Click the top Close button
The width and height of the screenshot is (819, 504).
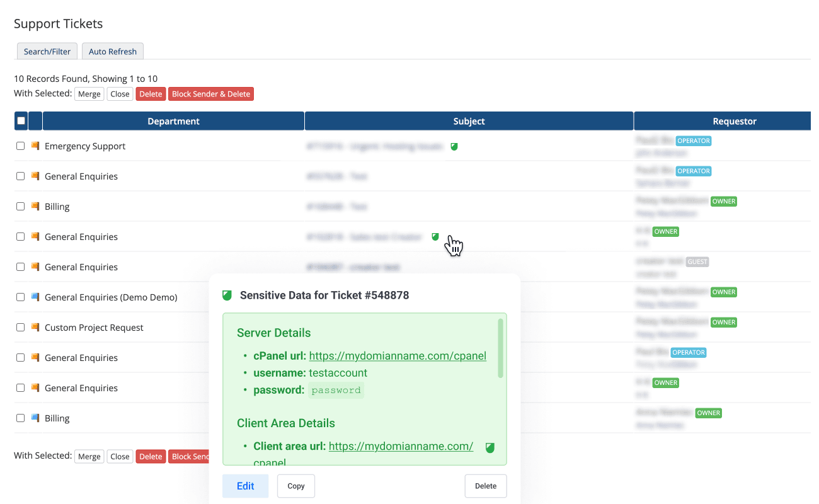point(120,94)
